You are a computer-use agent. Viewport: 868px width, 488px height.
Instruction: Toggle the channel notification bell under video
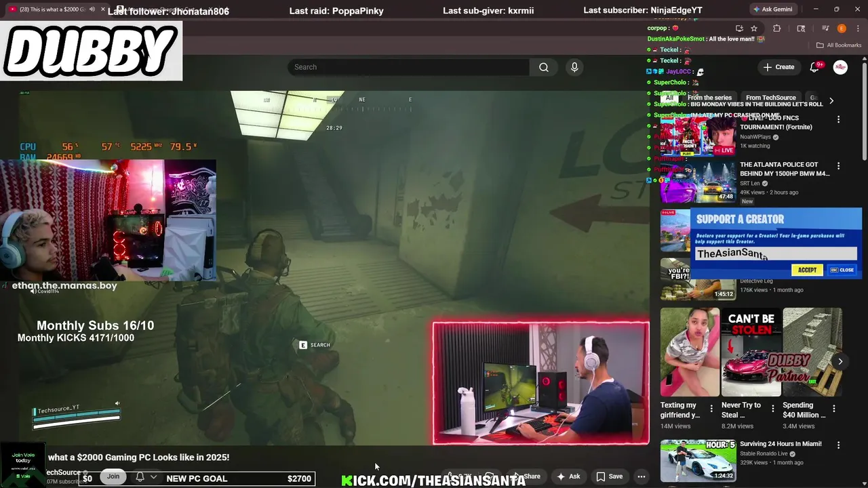(x=140, y=477)
